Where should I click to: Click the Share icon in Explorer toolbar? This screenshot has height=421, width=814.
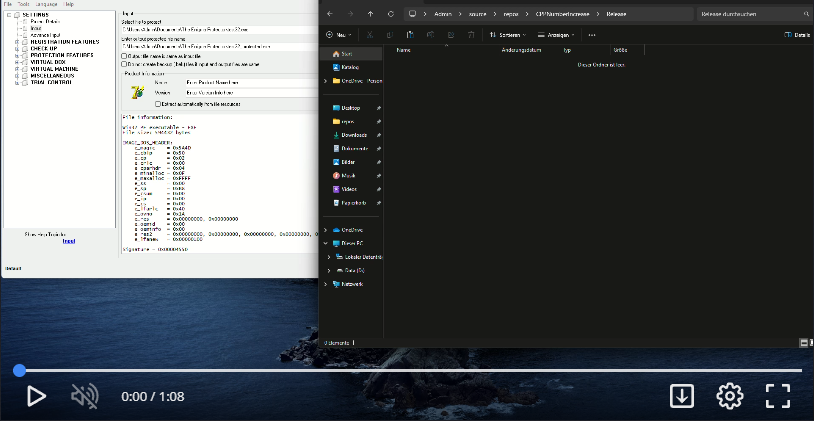pos(451,35)
